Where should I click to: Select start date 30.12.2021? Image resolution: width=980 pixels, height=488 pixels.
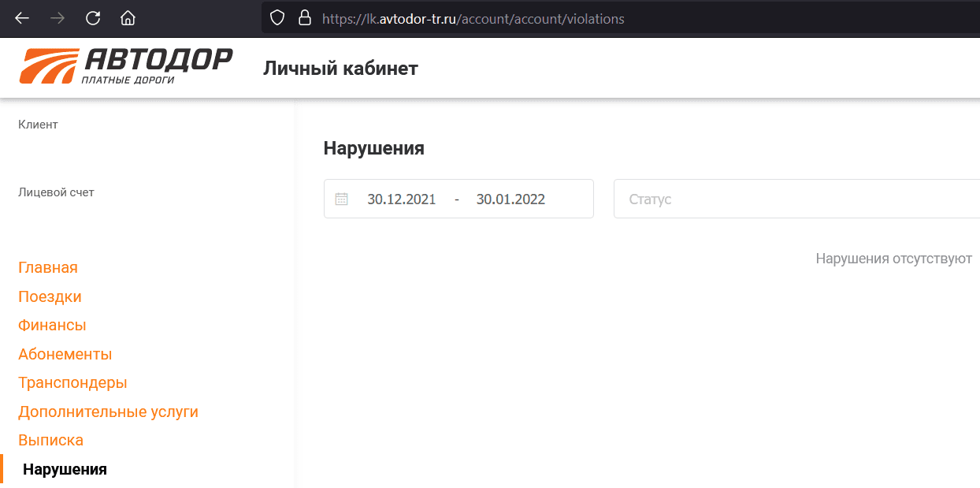(401, 199)
